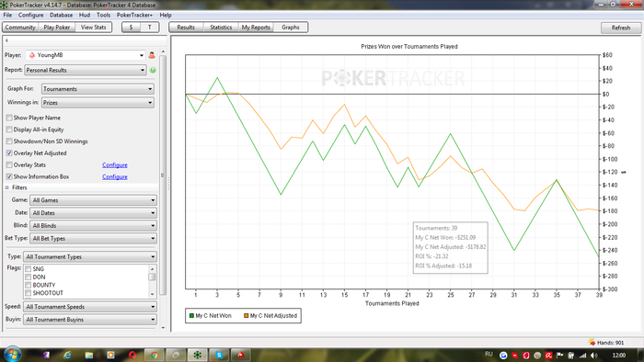Uncheck Show Information Box
Viewport: 644px width, 362px height.
coord(9,176)
